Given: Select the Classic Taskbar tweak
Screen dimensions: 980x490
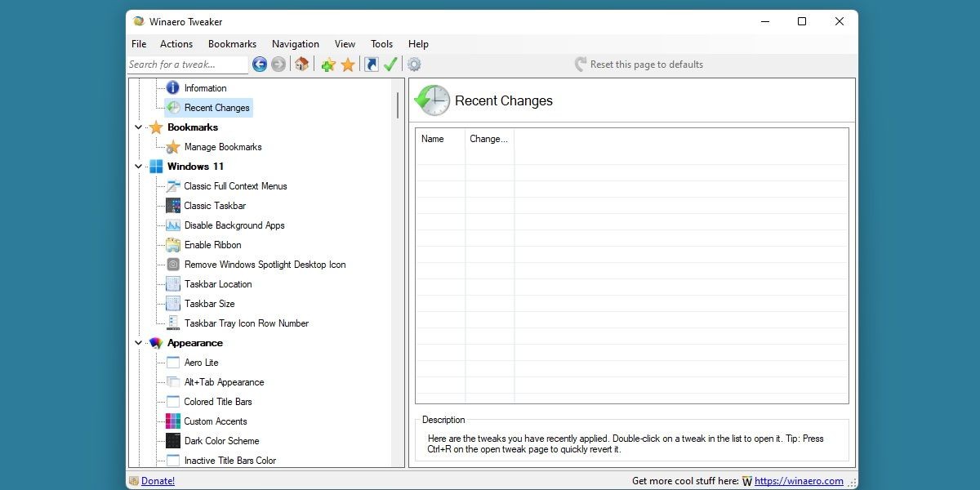Looking at the screenshot, I should coord(215,206).
